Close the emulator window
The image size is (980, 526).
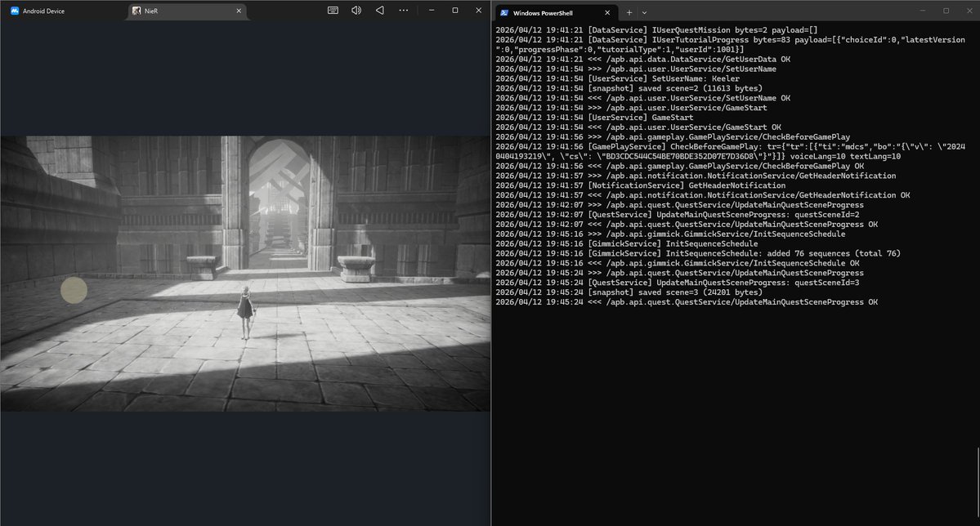point(479,10)
